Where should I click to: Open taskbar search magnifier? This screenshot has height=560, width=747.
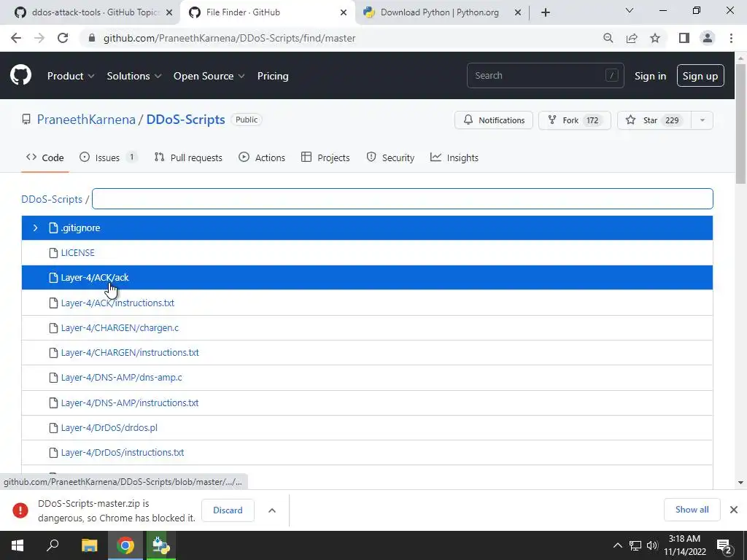point(53,545)
